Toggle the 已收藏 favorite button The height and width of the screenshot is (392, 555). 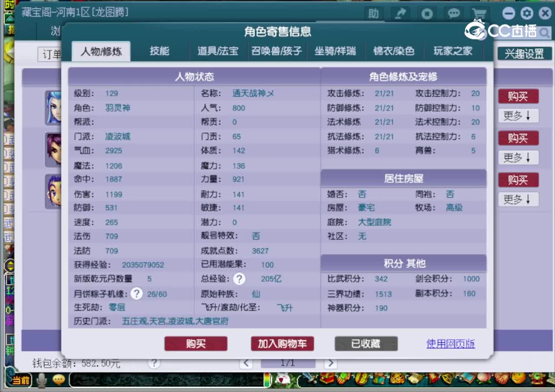coord(366,343)
